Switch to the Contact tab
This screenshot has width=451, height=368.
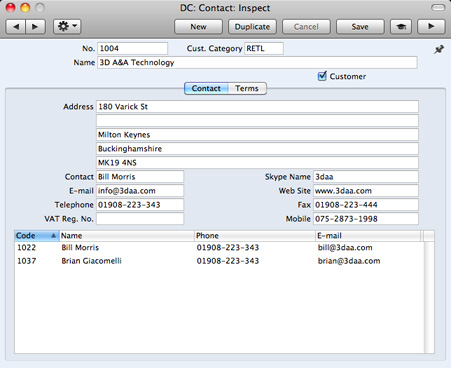click(206, 88)
